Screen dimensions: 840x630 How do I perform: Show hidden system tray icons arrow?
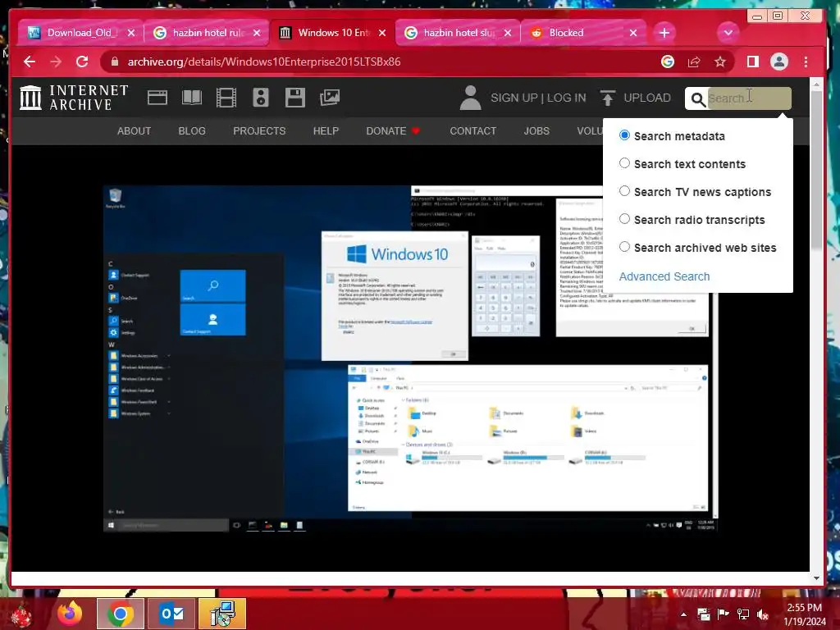point(683,614)
